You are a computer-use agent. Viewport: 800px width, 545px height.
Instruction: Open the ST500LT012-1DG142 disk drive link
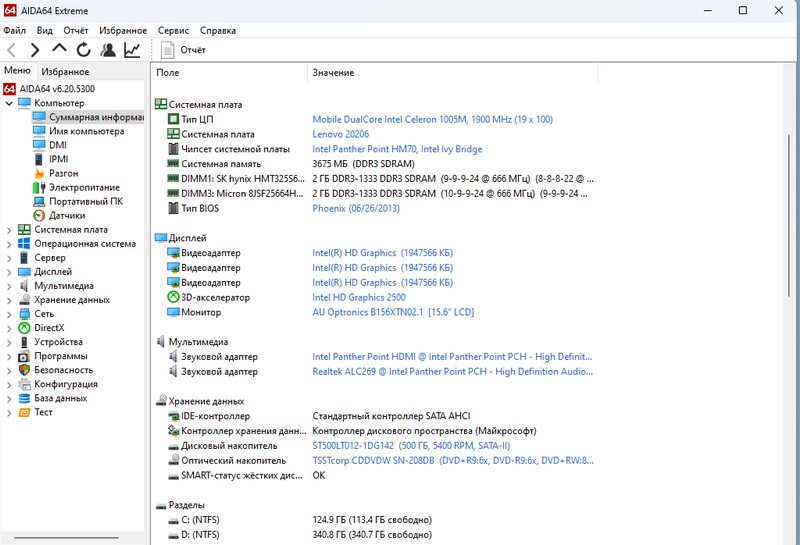pos(411,445)
